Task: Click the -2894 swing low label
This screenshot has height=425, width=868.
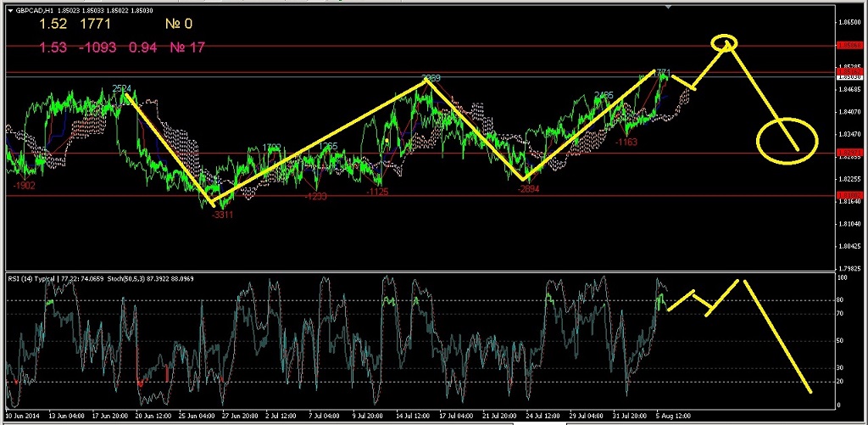Action: pyautogui.click(x=528, y=189)
